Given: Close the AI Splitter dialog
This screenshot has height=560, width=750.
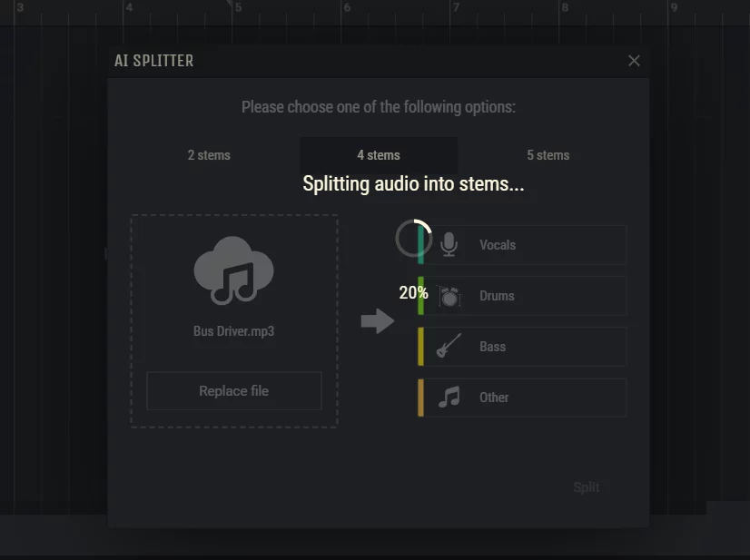Looking at the screenshot, I should 634,61.
